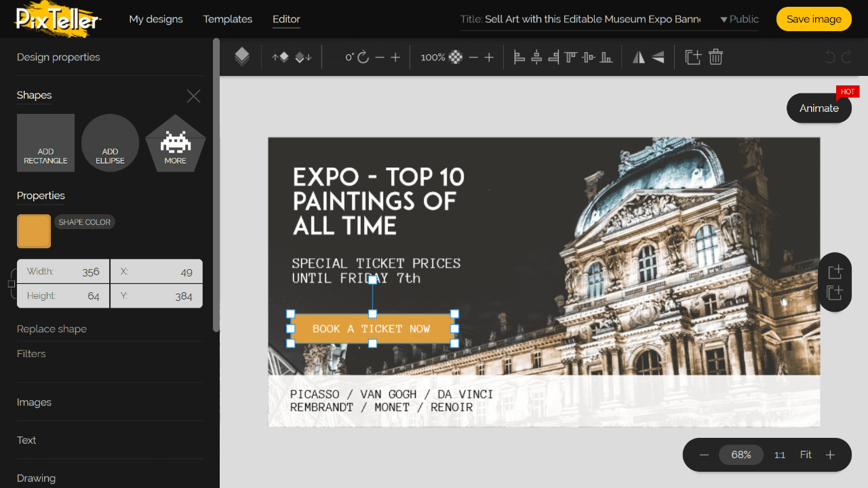Bring the selected layer forward
Screen dimensions: 868x488
pyautogui.click(x=280, y=57)
